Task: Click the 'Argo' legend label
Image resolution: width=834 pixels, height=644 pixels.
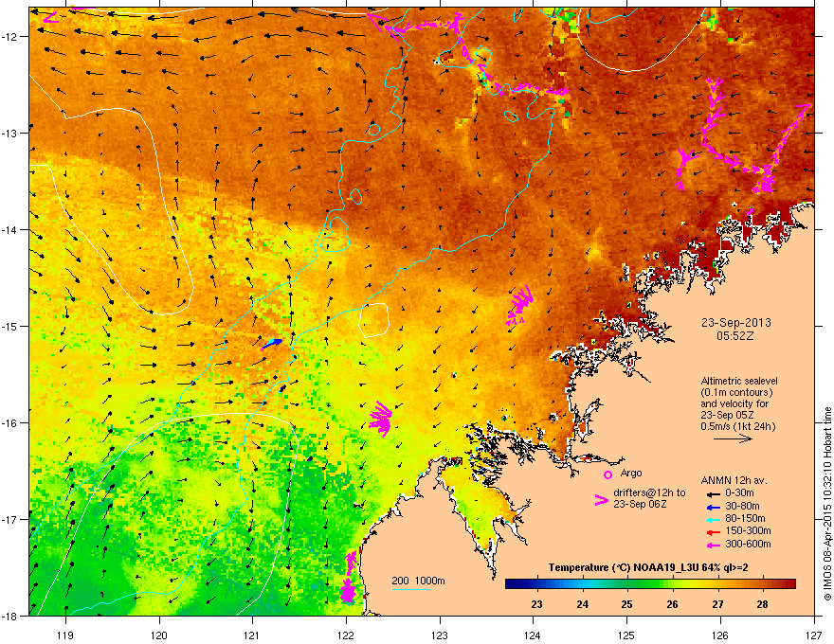Action: [631, 473]
